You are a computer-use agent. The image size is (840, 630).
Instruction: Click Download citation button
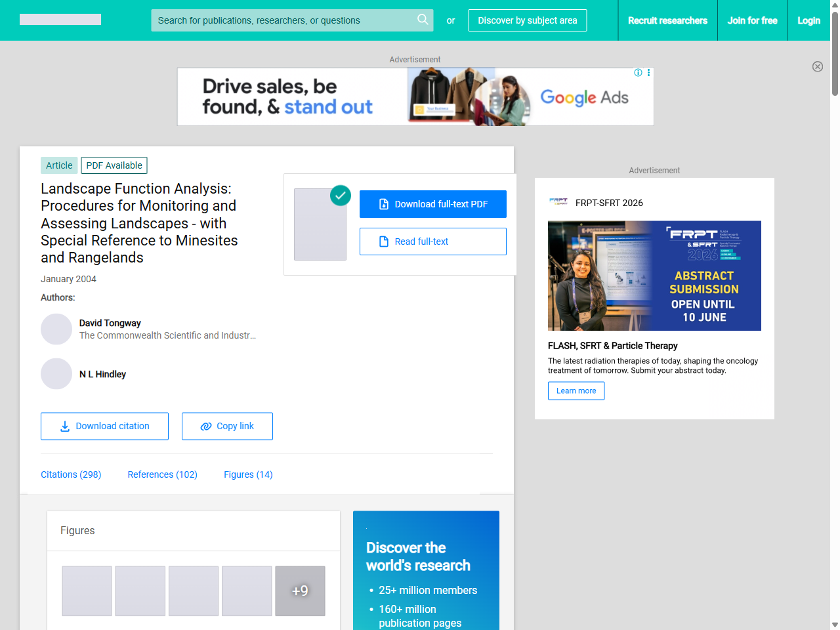pos(104,426)
